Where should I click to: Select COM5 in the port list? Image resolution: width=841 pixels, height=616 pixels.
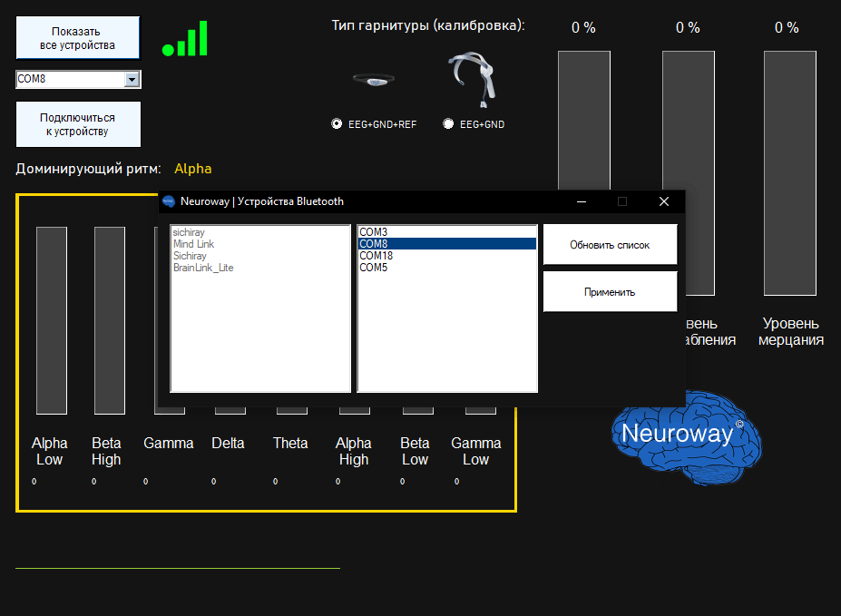(x=447, y=268)
